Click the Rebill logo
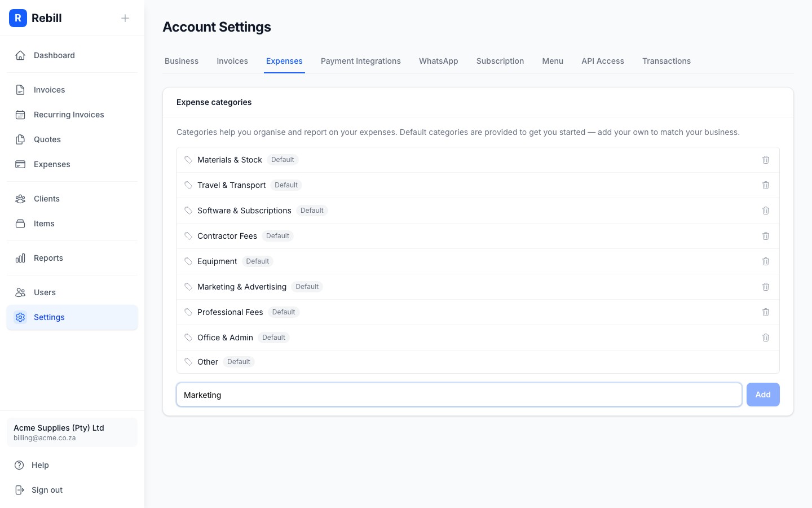The width and height of the screenshot is (812, 508). (x=18, y=18)
